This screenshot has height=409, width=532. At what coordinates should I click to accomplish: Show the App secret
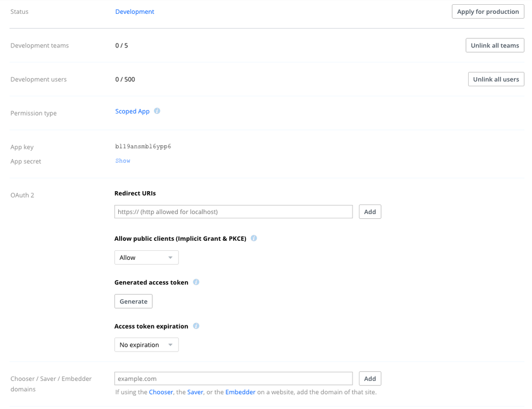(x=122, y=161)
